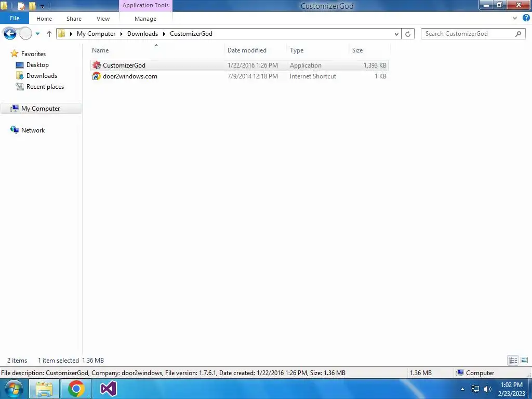This screenshot has width=532, height=399.
Task: Click the folder icon in the address bar
Action: (62, 34)
